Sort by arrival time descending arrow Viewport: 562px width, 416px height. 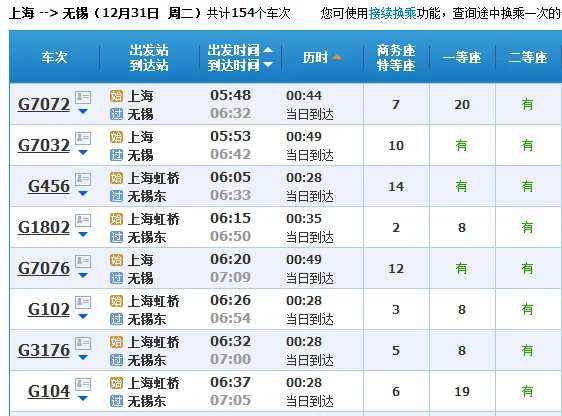(268, 65)
